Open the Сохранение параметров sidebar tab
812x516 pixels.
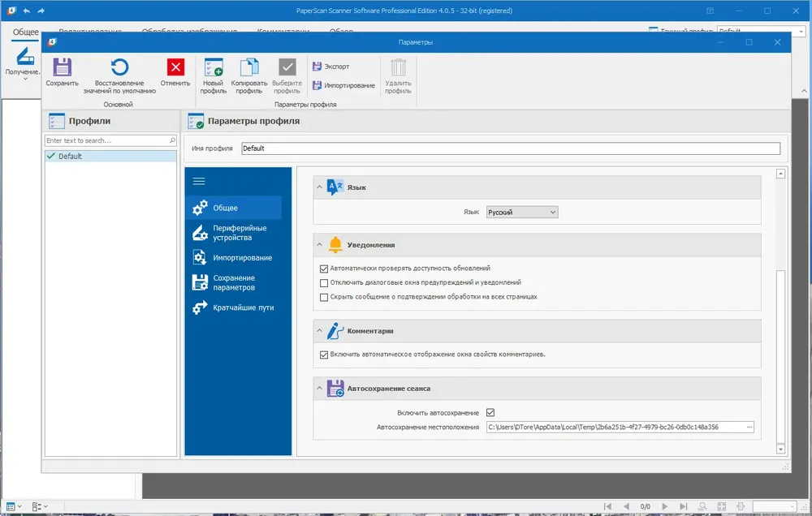pyautogui.click(x=235, y=282)
